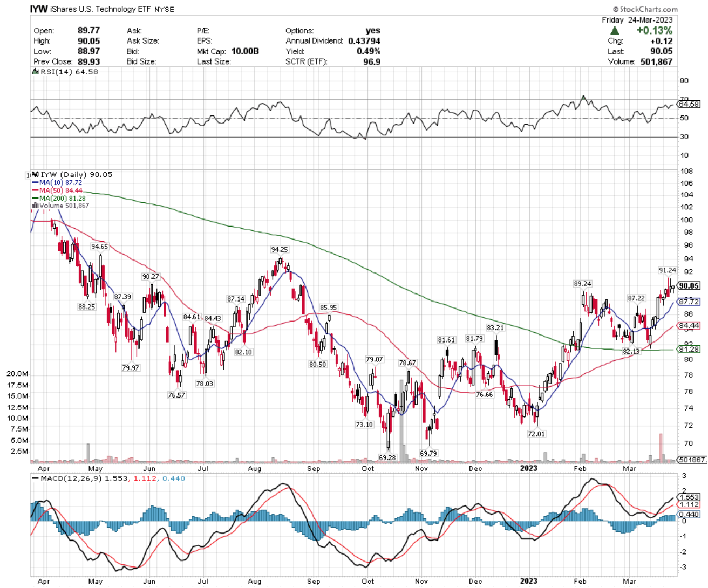This screenshot has height=588, width=708.
Task: Click the 82.13 March low label
Action: point(631,351)
